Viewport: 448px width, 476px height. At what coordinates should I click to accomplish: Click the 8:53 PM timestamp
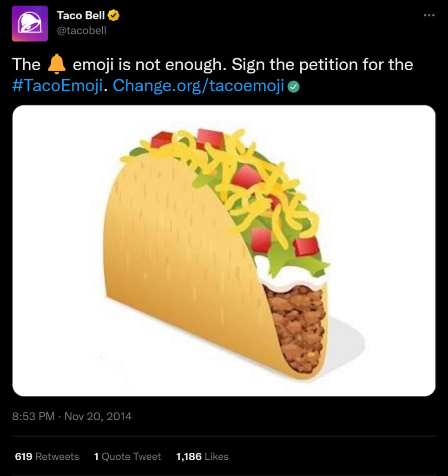click(33, 416)
